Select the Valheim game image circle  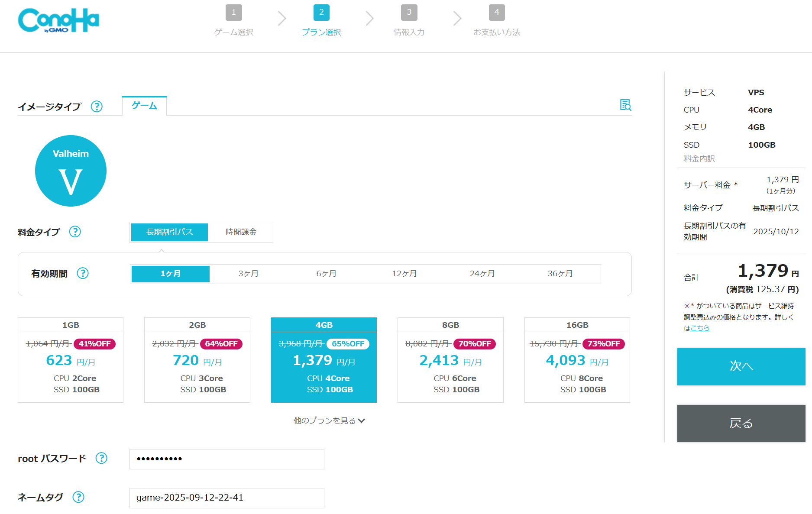point(71,171)
